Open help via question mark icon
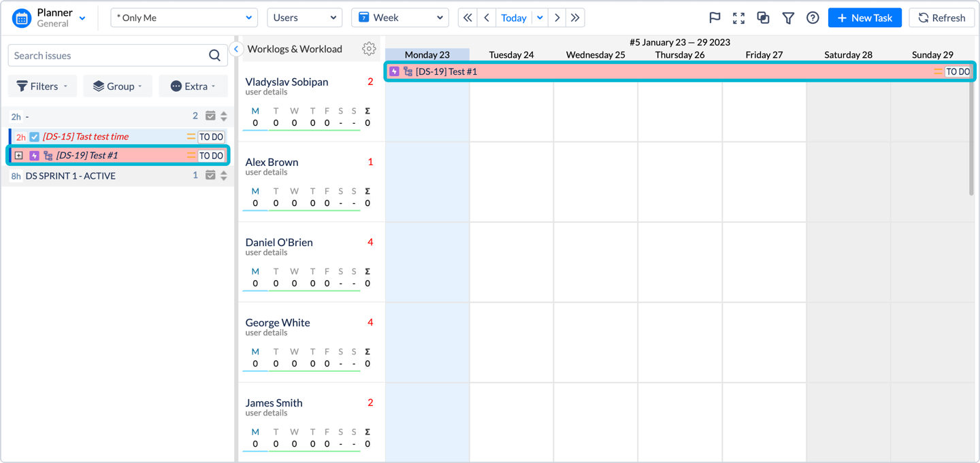This screenshot has height=463, width=980. click(813, 18)
